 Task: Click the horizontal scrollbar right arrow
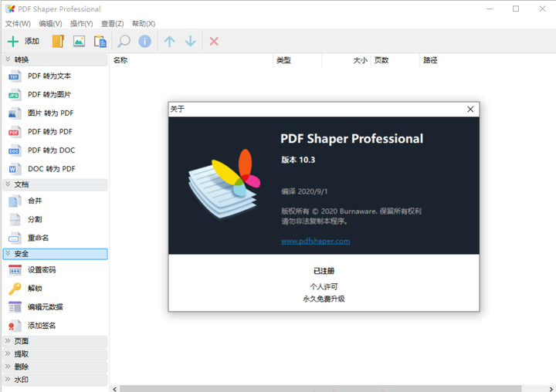pos(551,389)
